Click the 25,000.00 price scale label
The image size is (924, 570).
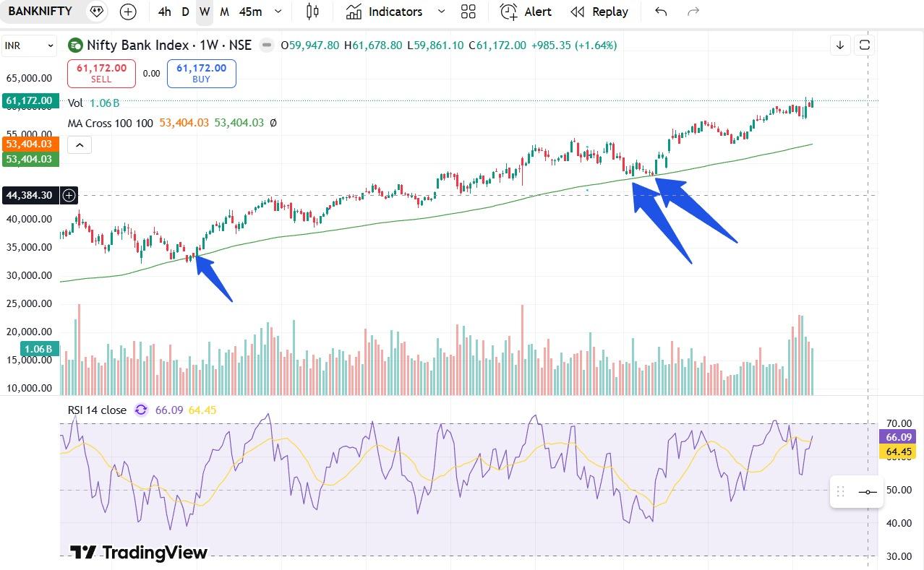(x=29, y=303)
